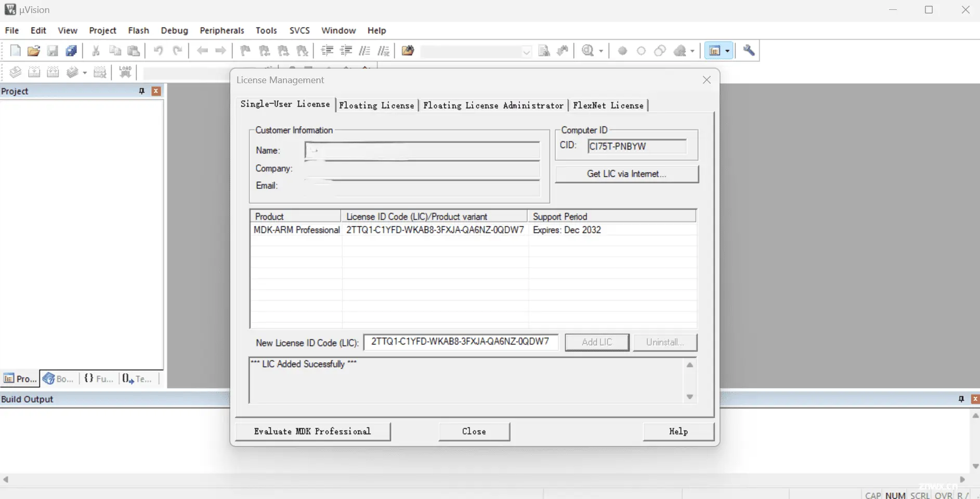
Task: Create a new file via toolbar icon
Action: [16, 50]
